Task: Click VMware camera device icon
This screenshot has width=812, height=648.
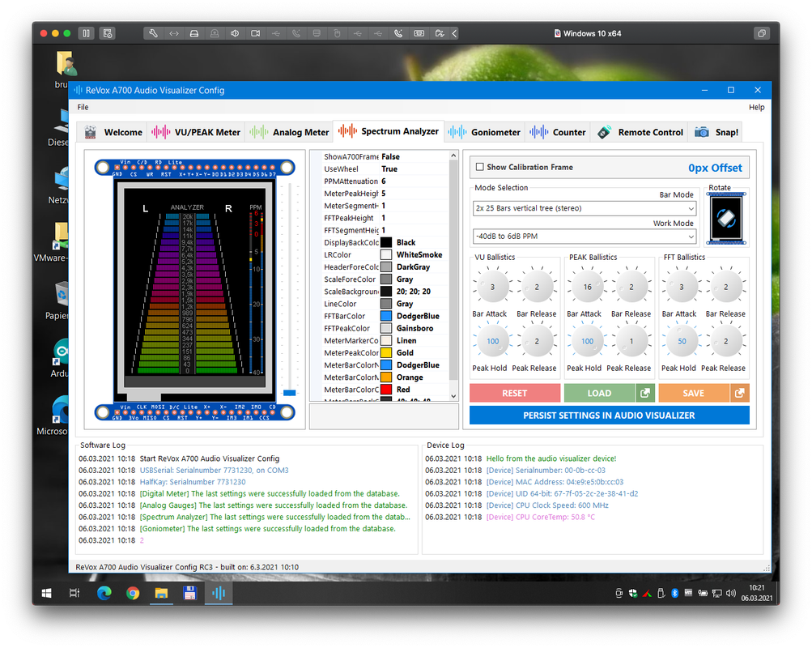Action: (255, 33)
